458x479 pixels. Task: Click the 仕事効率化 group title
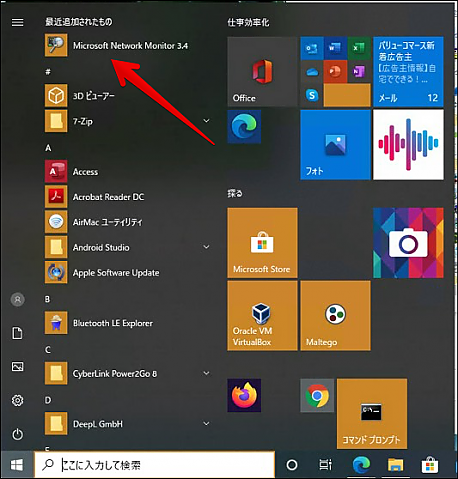click(248, 22)
